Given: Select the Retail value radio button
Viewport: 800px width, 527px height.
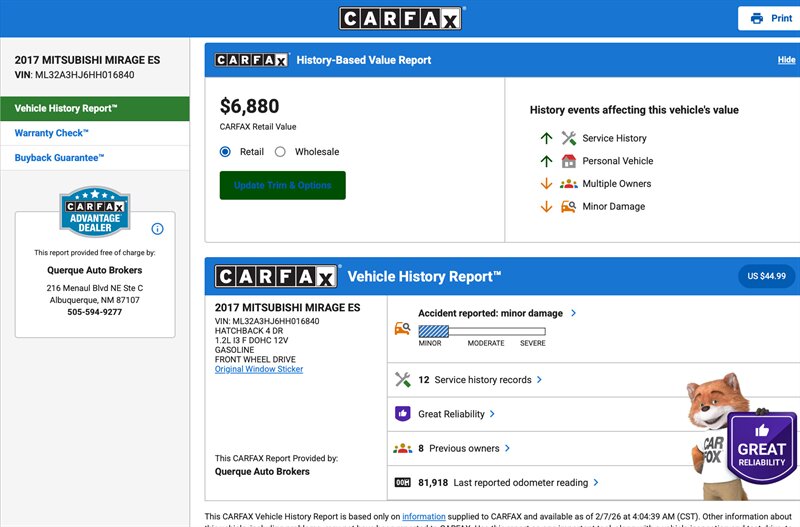Looking at the screenshot, I should [x=225, y=152].
